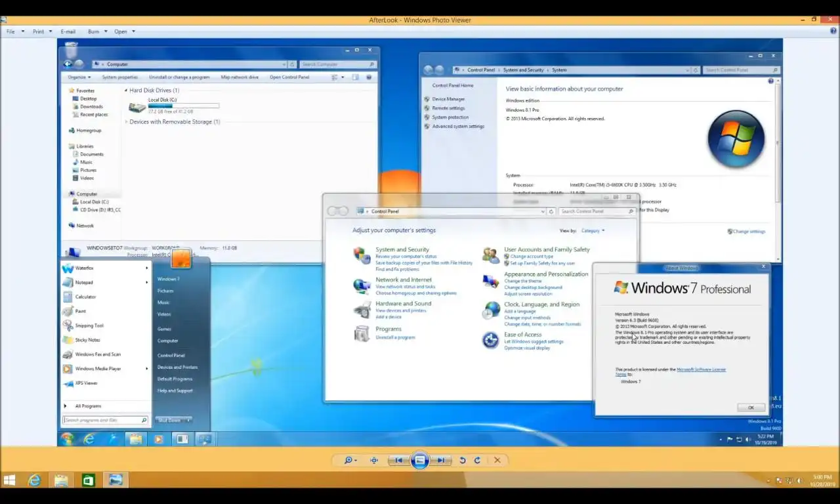Expand the Notepad submenu arrow
This screenshot has width=840, height=504.
click(147, 282)
